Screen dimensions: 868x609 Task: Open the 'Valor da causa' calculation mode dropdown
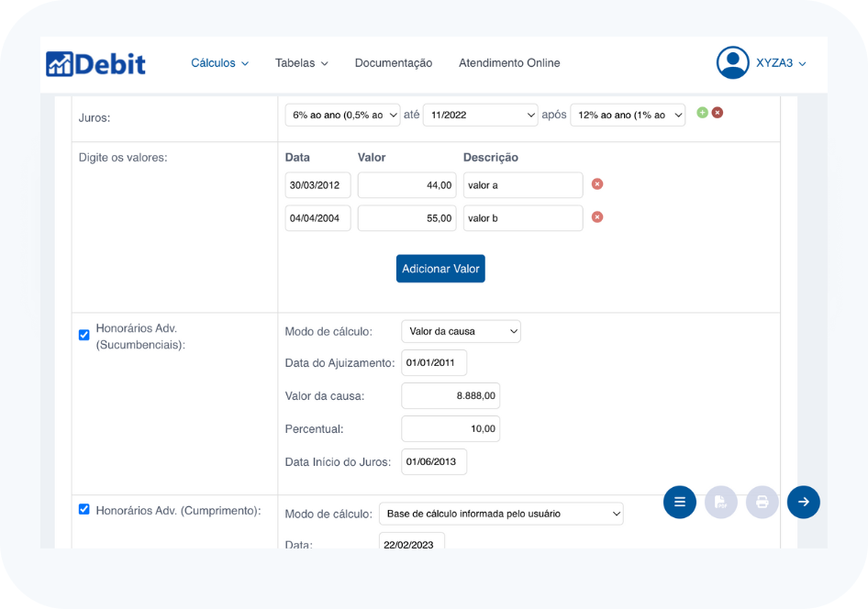(x=461, y=331)
